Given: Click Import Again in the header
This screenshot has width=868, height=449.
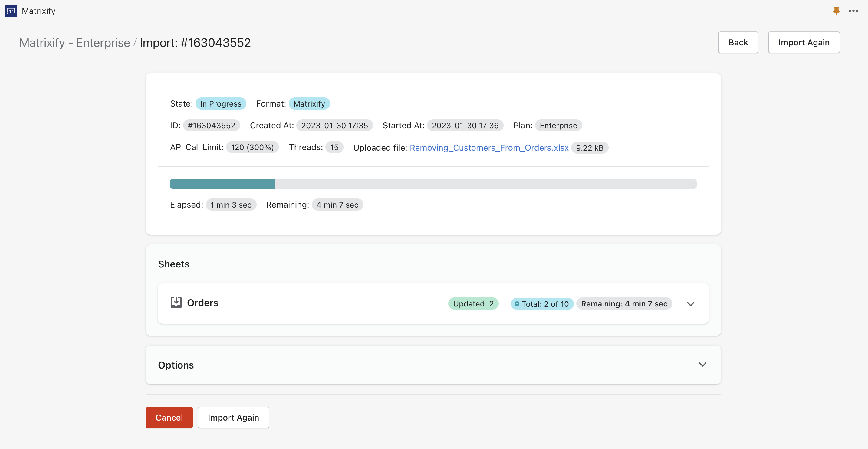Looking at the screenshot, I should pyautogui.click(x=804, y=42).
